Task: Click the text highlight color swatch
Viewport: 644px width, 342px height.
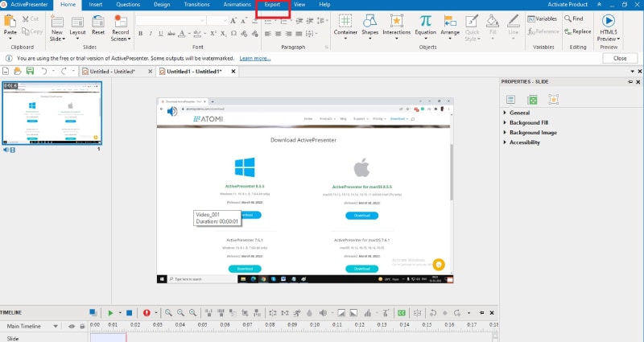Action: 197,34
